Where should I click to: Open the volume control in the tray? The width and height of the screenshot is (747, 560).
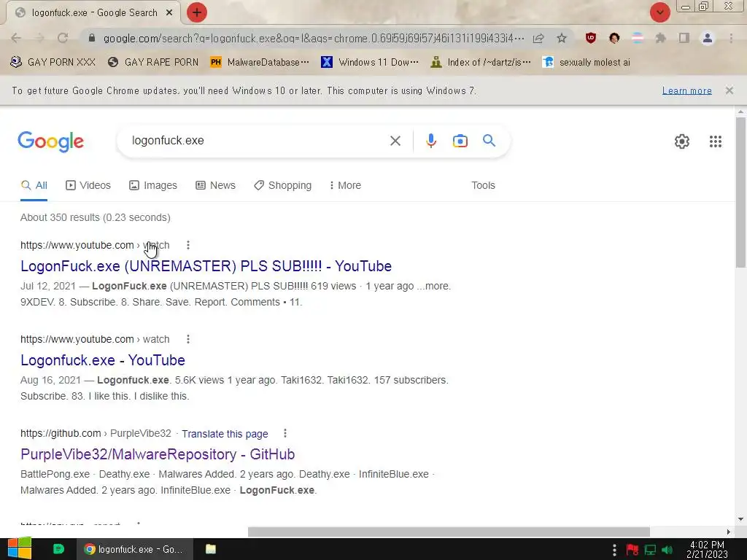pyautogui.click(x=667, y=550)
